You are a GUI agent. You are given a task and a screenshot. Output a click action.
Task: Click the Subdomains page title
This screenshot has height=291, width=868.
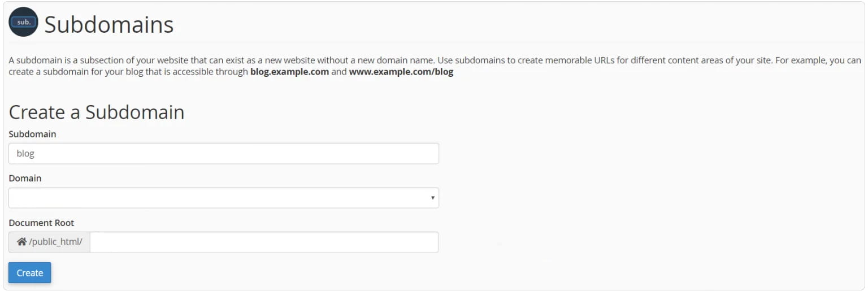click(x=108, y=25)
